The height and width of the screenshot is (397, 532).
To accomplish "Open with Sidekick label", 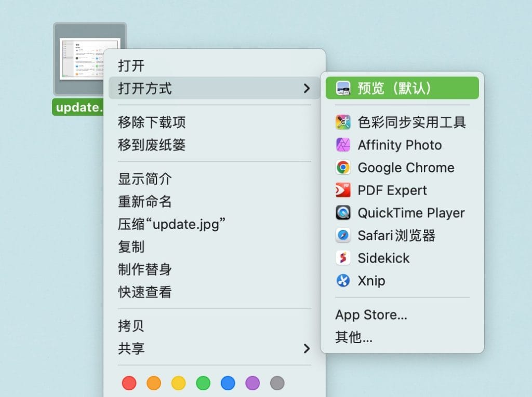I will coord(384,258).
